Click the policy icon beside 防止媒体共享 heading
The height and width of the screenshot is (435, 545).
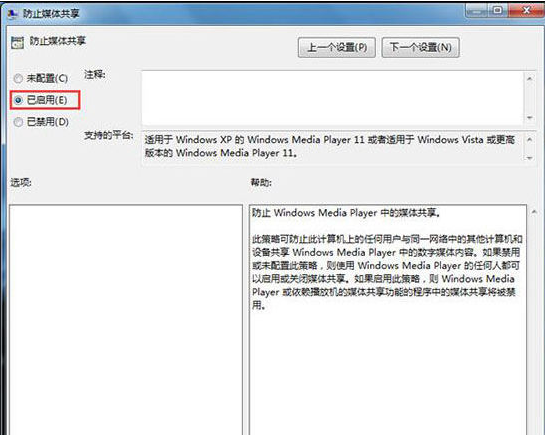point(17,42)
